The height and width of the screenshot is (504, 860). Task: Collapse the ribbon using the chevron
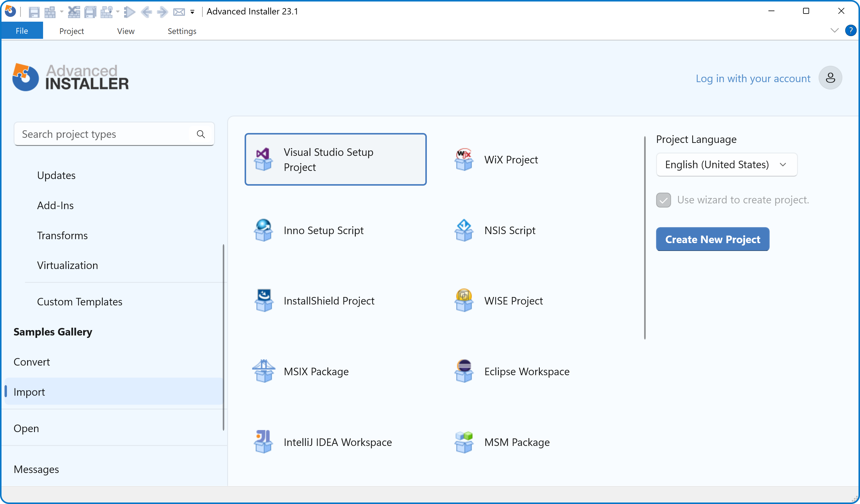pos(834,31)
